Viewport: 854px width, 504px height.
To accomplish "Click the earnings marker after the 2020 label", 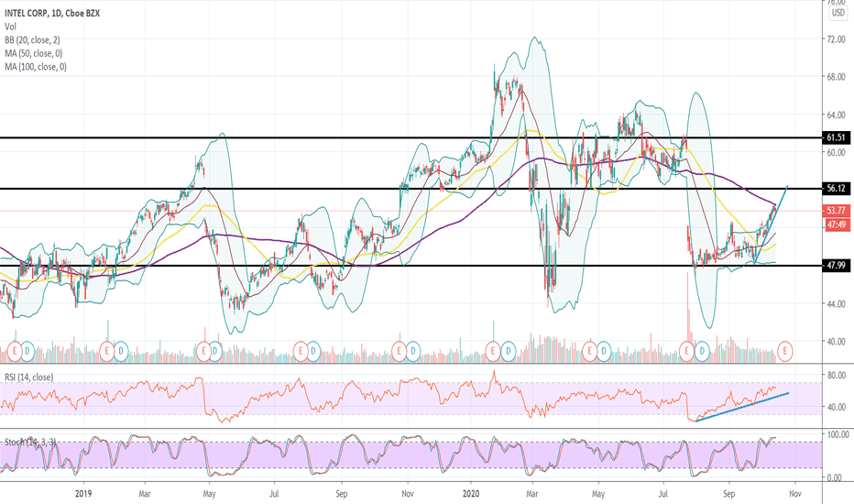I will click(x=493, y=352).
